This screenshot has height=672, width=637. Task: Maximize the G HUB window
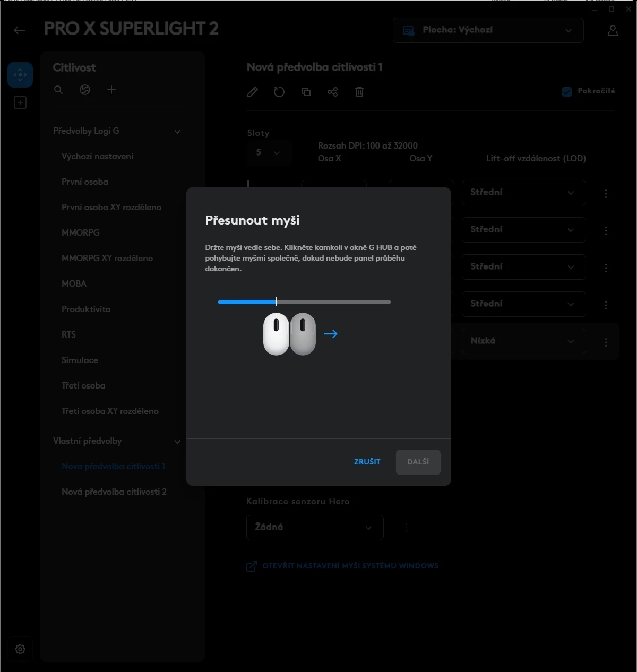tap(612, 9)
